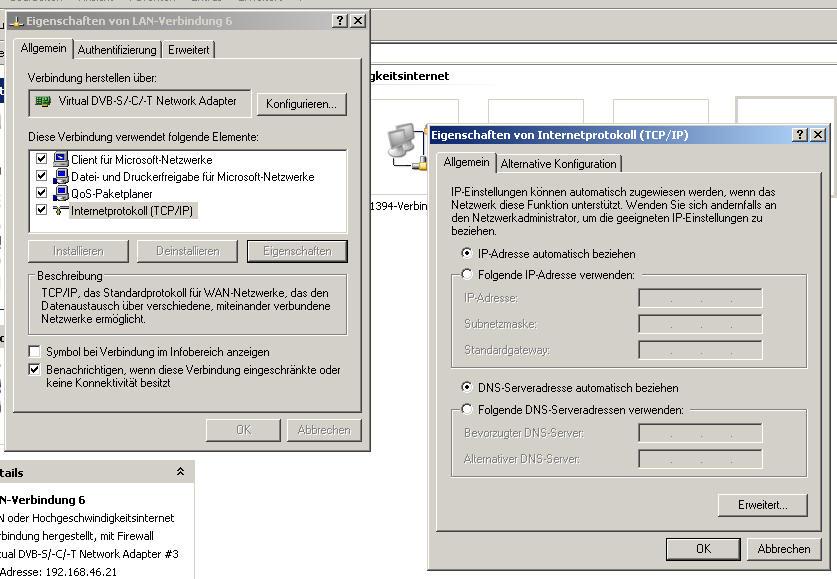The width and height of the screenshot is (837, 579).
Task: Click the Installieren button
Action: click(78, 251)
